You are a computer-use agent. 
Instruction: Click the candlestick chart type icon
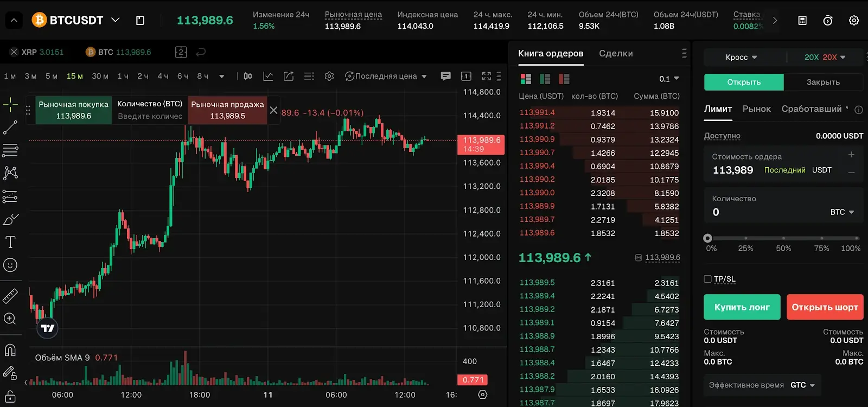click(x=248, y=77)
